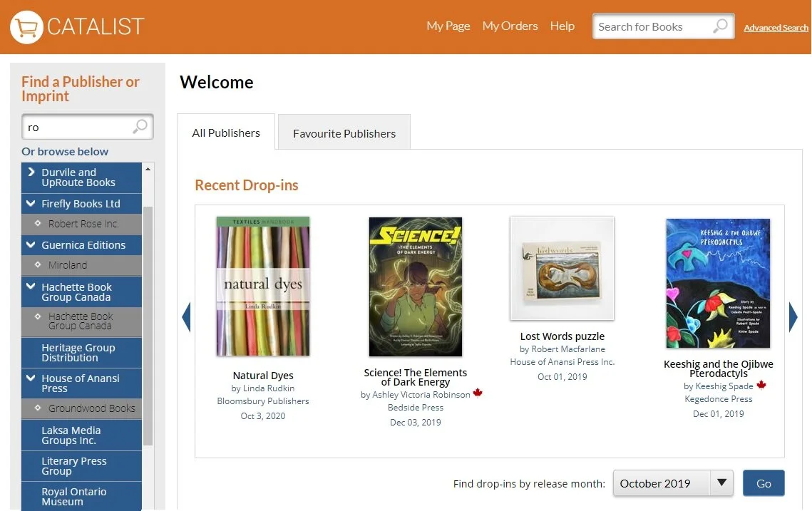
Task: Show next drop-ins with right carousel arrow
Action: (793, 317)
